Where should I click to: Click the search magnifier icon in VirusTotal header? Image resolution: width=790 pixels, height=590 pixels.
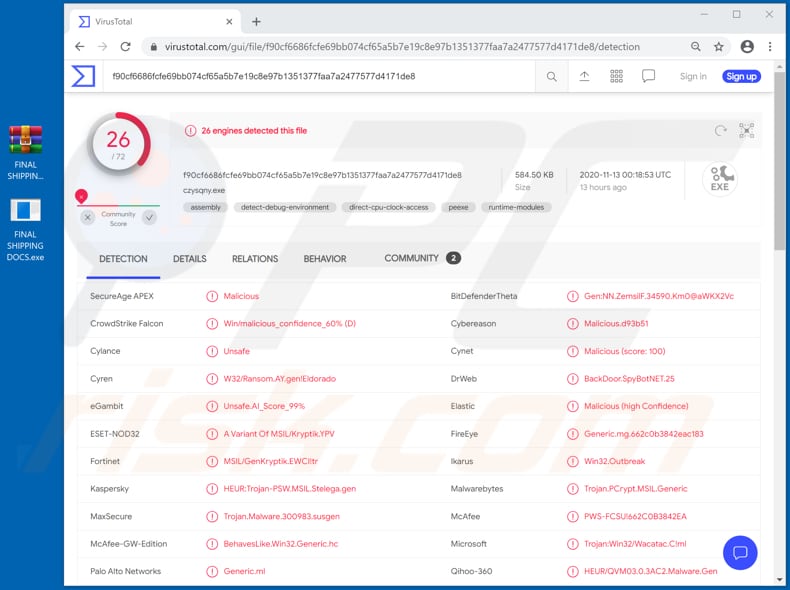click(x=552, y=77)
